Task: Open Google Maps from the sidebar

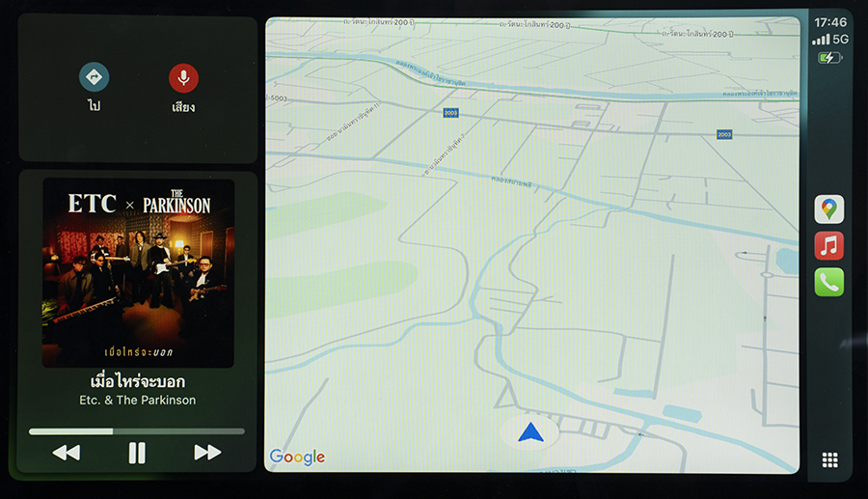Action: (x=828, y=209)
